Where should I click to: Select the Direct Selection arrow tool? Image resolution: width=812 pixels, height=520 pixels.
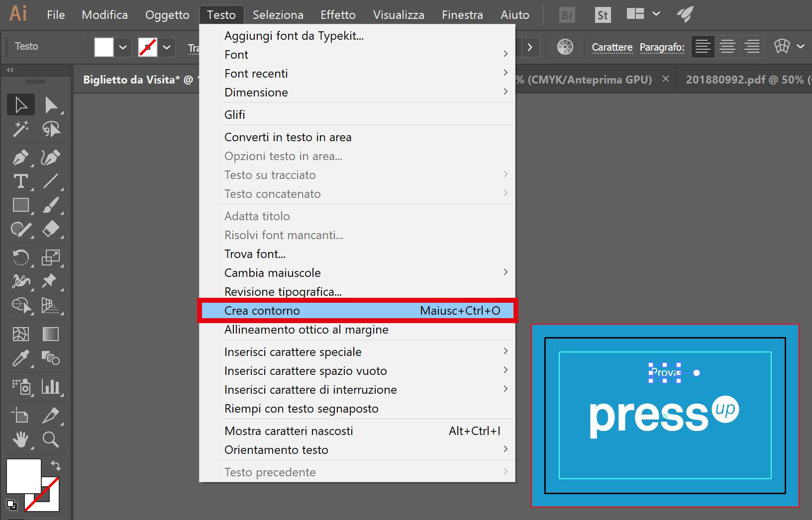[50, 105]
